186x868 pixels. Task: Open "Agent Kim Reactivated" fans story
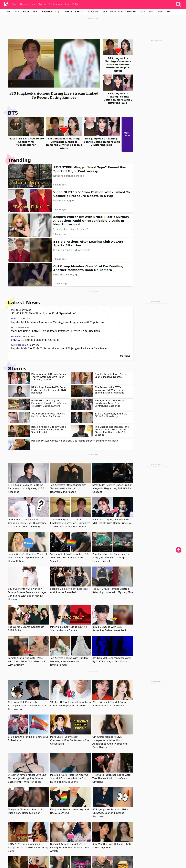pos(112,431)
